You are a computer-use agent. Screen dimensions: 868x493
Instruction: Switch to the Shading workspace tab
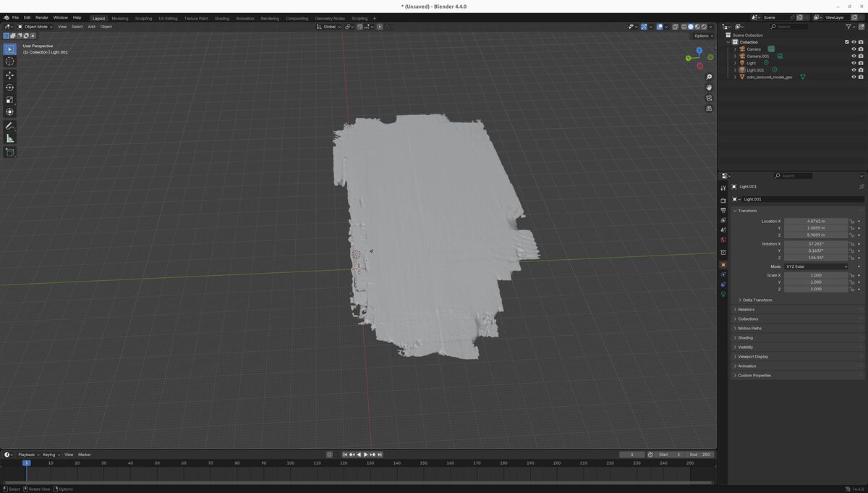tap(222, 18)
